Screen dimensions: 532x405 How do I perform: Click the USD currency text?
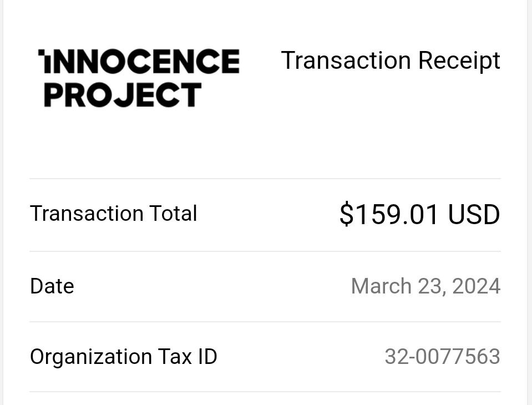point(474,214)
